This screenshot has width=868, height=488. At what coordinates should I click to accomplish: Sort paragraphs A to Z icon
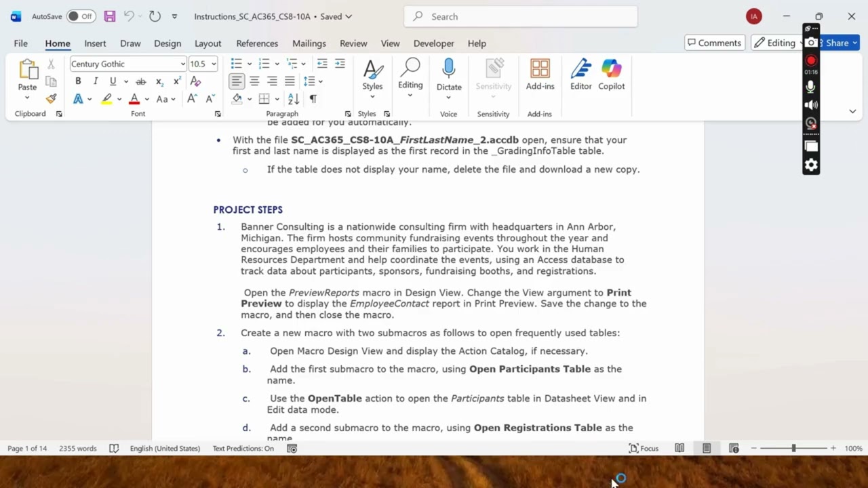click(x=294, y=99)
